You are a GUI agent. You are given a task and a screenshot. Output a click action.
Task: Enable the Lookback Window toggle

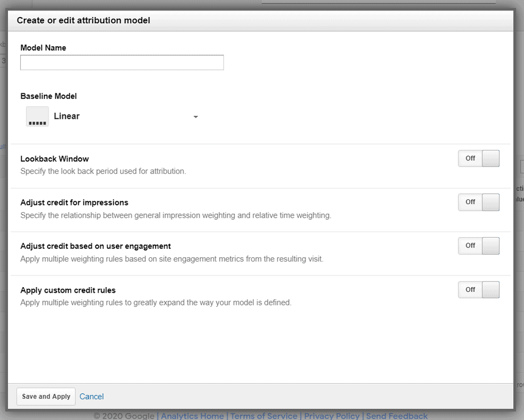(478, 158)
